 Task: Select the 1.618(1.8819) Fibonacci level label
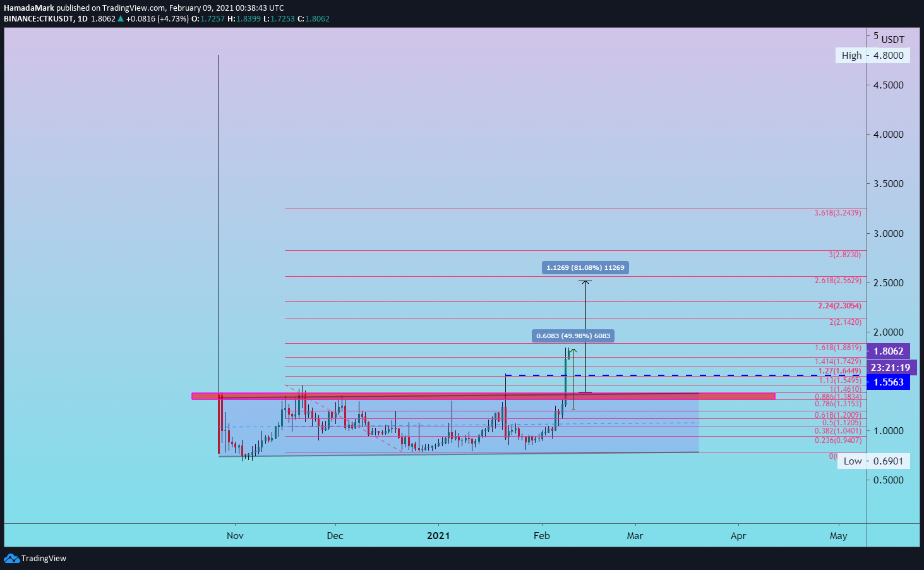[837, 348]
